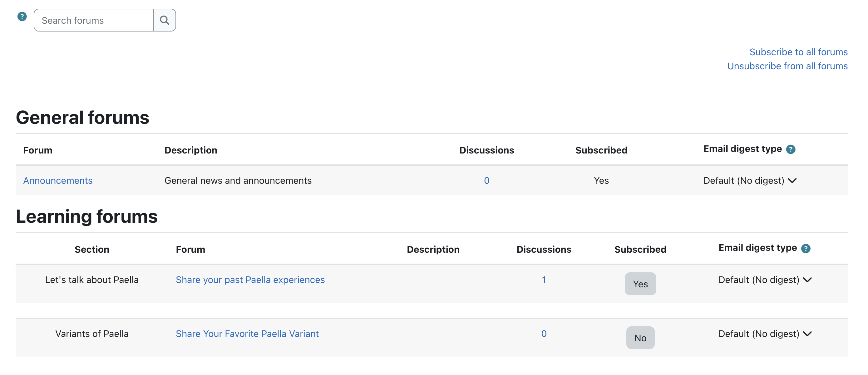
Task: Open Email digest type help in General forums
Action: [x=791, y=149]
